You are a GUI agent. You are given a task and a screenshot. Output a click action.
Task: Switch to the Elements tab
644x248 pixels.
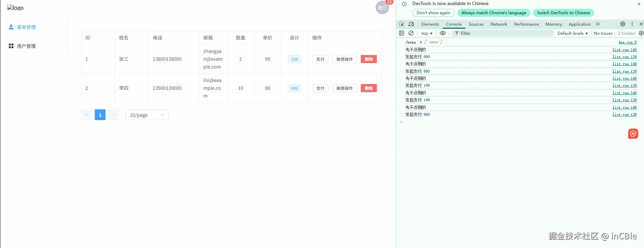tap(430, 24)
